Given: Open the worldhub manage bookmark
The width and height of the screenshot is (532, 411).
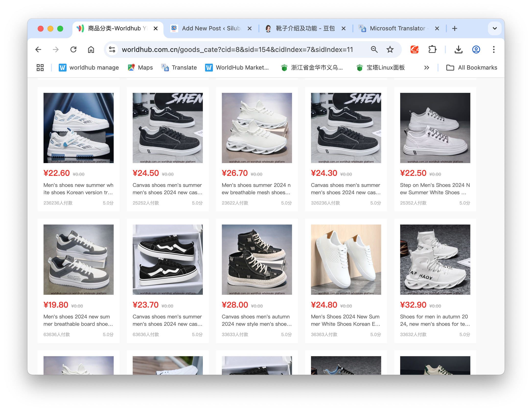Looking at the screenshot, I should (89, 68).
